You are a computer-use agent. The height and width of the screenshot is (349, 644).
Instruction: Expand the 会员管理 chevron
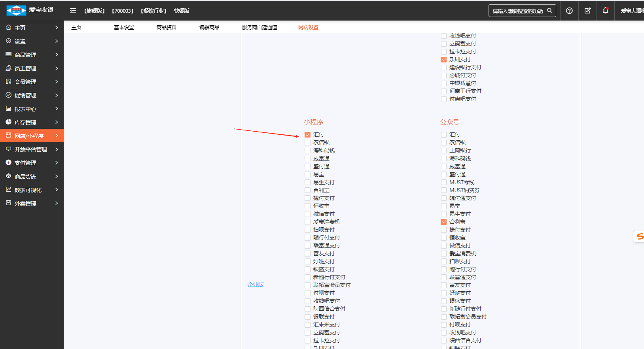(57, 81)
